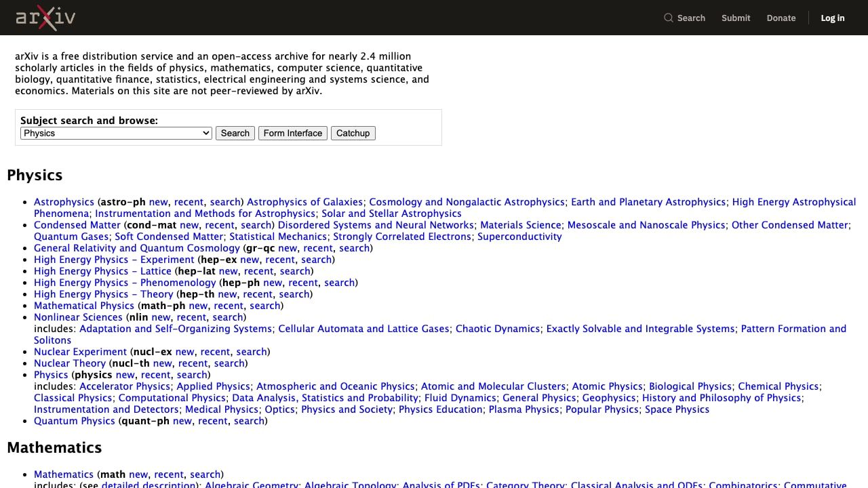Search within math-ph archive

point(265,306)
